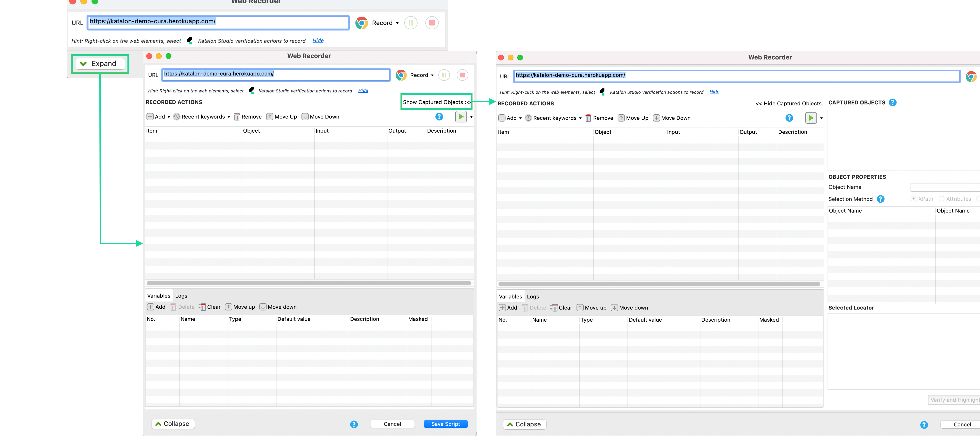
Task: Run recorded steps play button in right window
Action: [x=811, y=118]
